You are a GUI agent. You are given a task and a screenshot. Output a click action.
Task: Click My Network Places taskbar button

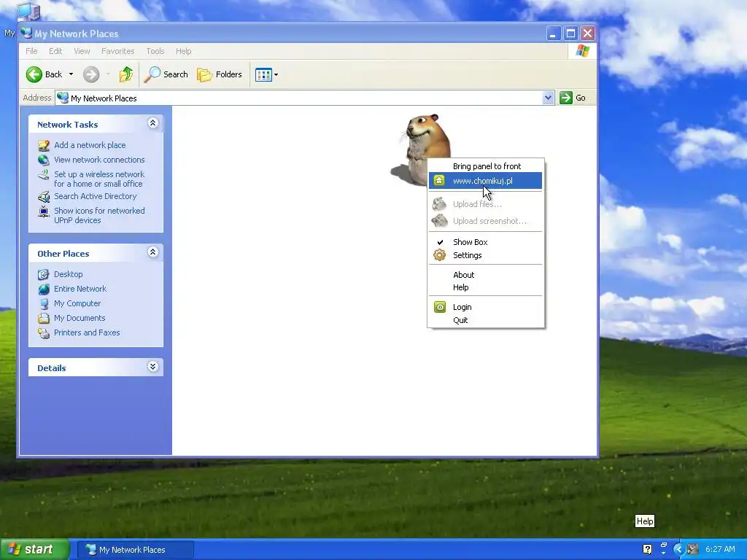(136, 550)
